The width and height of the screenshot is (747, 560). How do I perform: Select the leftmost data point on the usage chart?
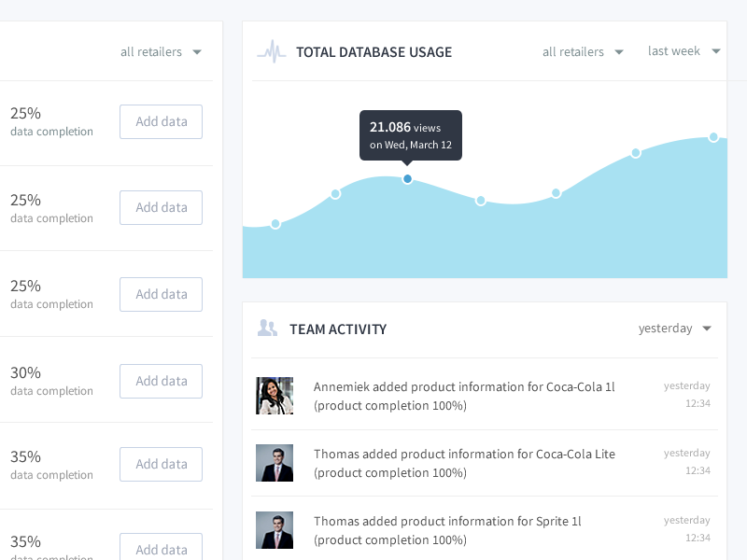click(x=275, y=224)
